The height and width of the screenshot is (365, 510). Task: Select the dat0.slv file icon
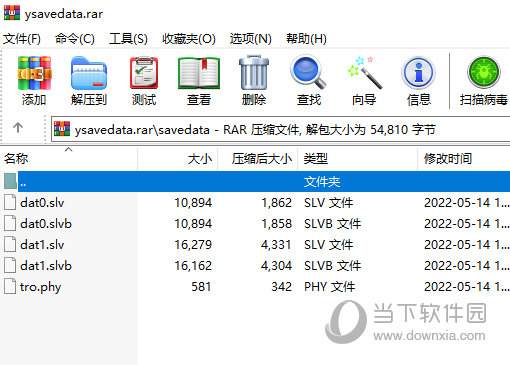tap(10, 202)
